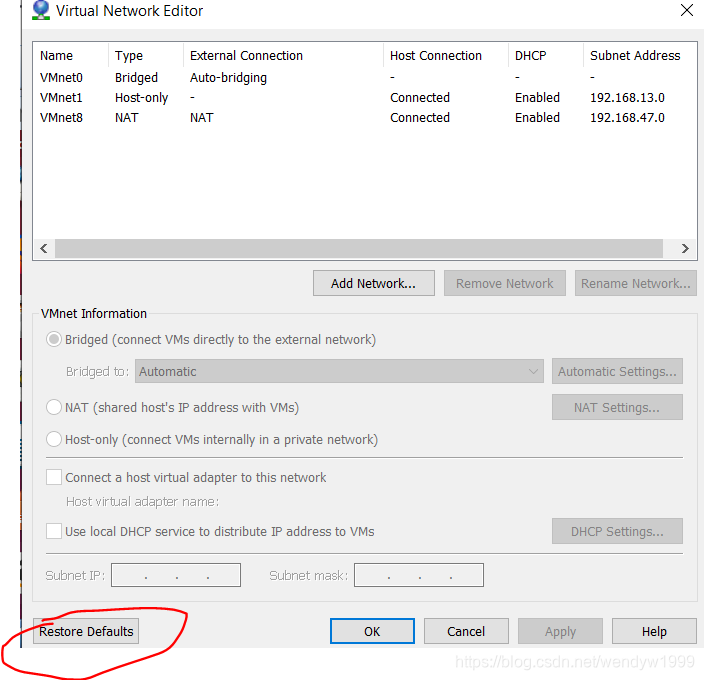Select the VMnet0 row

click(365, 77)
